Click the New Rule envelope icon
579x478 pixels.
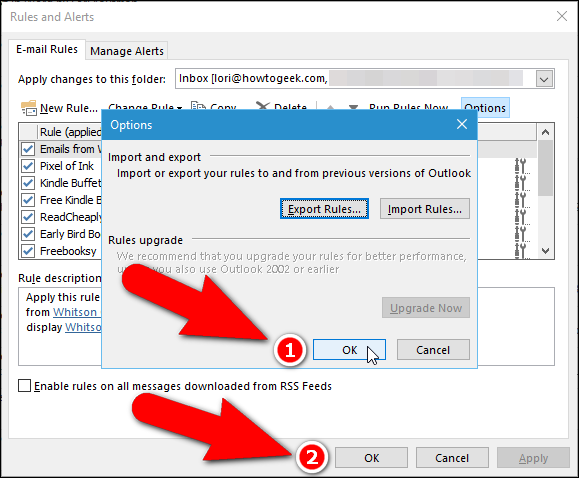(28, 108)
